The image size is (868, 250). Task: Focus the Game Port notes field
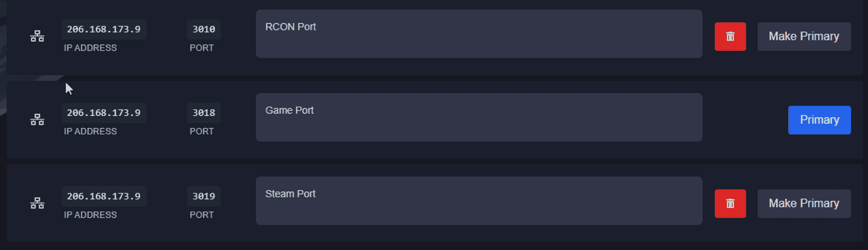[479, 117]
